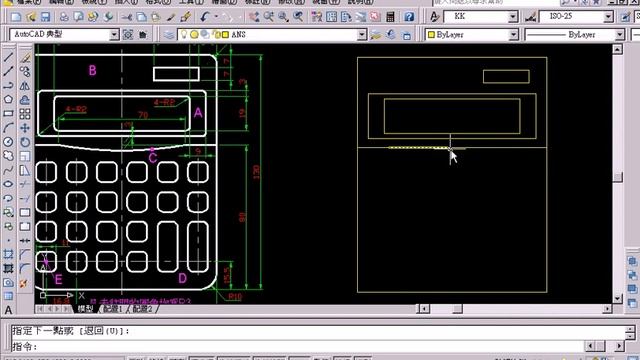This screenshot has height=360, width=640.
Task: Open the undo history dropdown arrow
Action: click(x=216, y=17)
